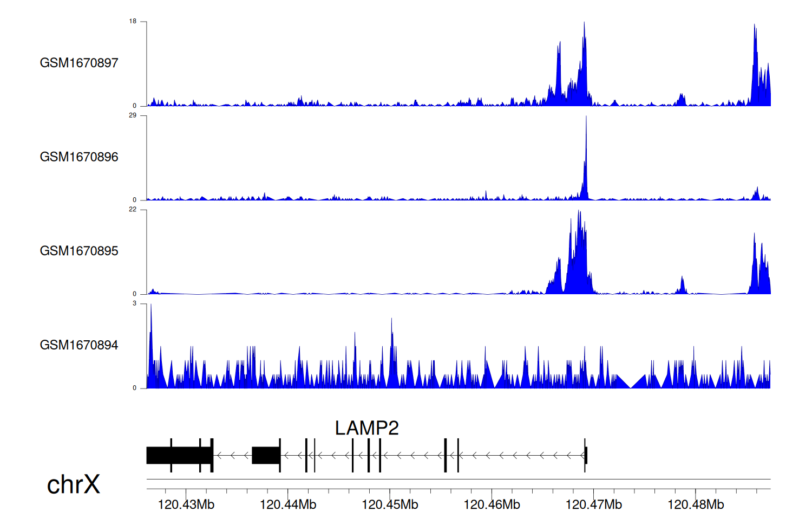
Task: Select the GSM1670894 track label
Action: coord(79,345)
